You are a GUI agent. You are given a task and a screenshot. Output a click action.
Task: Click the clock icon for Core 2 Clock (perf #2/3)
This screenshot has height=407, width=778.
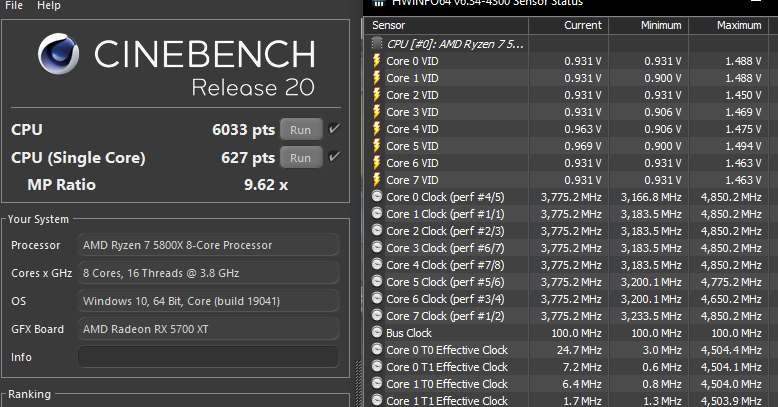[377, 230]
